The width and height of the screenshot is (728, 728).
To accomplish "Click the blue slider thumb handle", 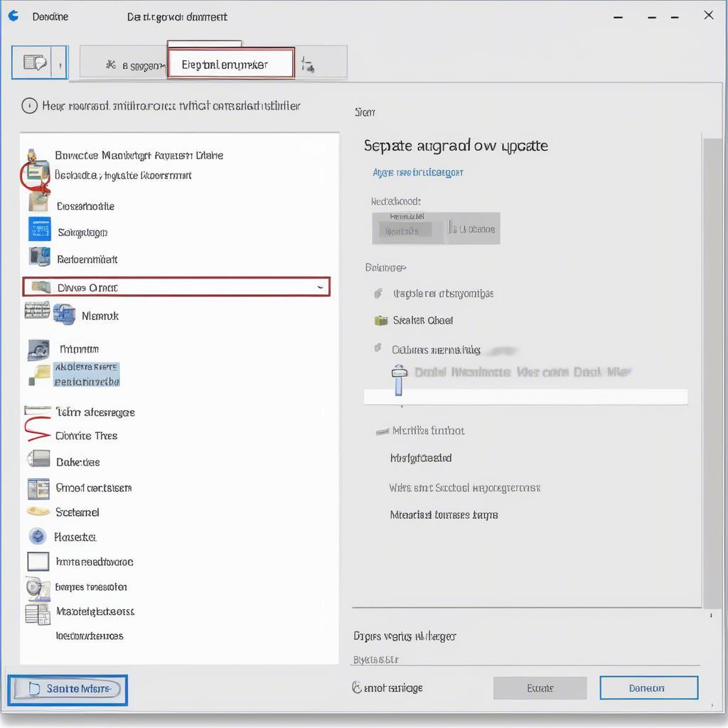I will (400, 380).
